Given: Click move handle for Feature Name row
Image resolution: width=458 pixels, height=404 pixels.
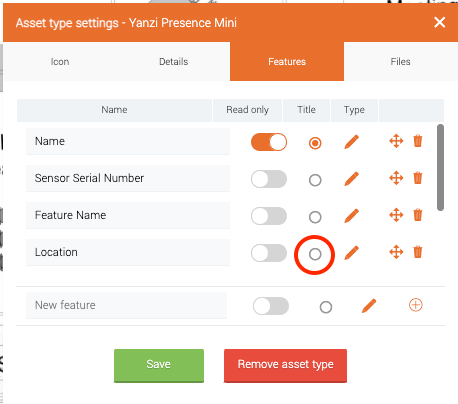Looking at the screenshot, I should tap(396, 215).
